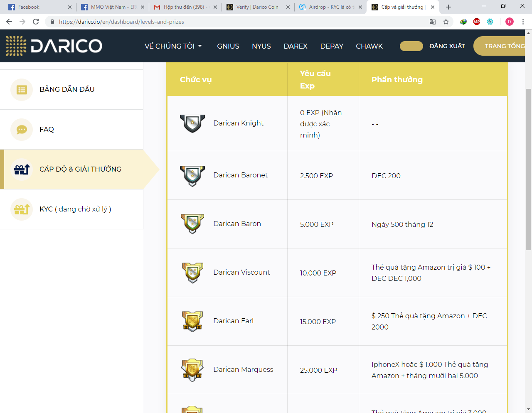Click the Darican Baron shield badge
Image resolution: width=532 pixels, height=413 pixels.
192,224
